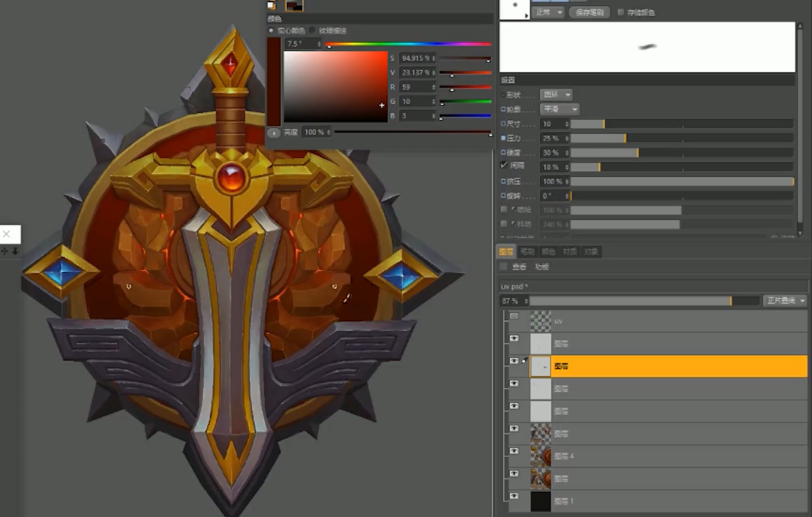Click the rainbow hue slider
Viewport: 812px width, 517px height.
click(x=408, y=44)
